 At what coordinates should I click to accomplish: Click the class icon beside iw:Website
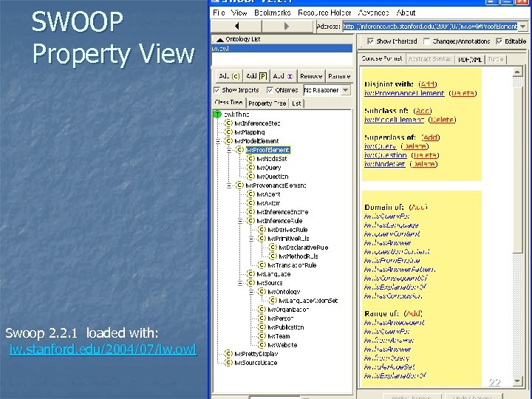coord(262,345)
